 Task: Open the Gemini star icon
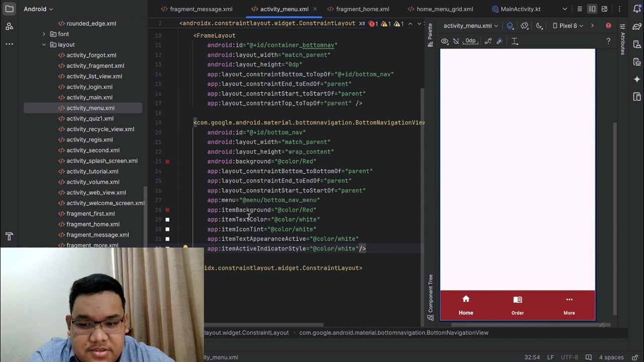coord(637,79)
